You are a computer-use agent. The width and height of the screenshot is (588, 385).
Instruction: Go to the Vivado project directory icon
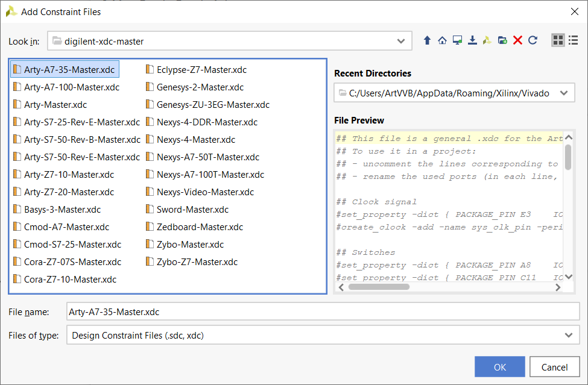tap(487, 40)
